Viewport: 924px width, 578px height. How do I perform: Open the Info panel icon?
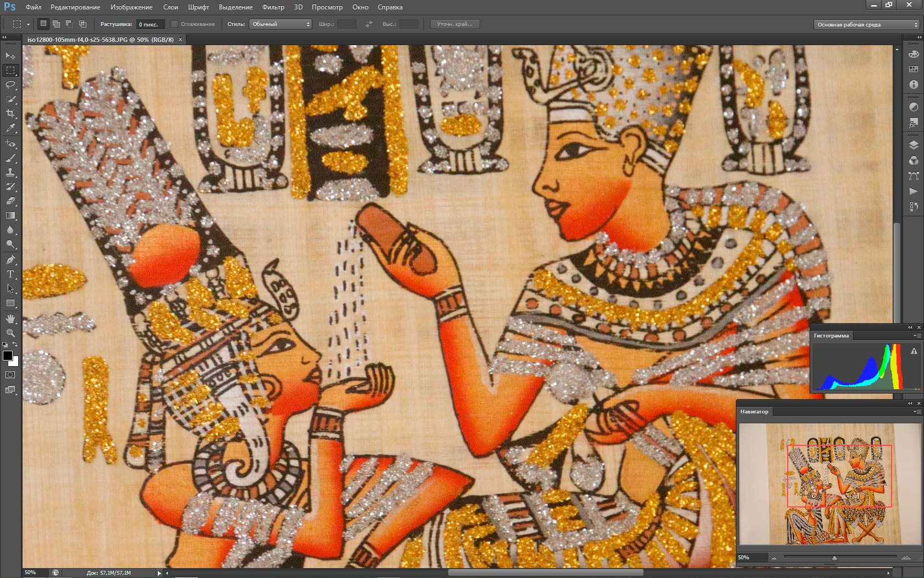pos(914,85)
